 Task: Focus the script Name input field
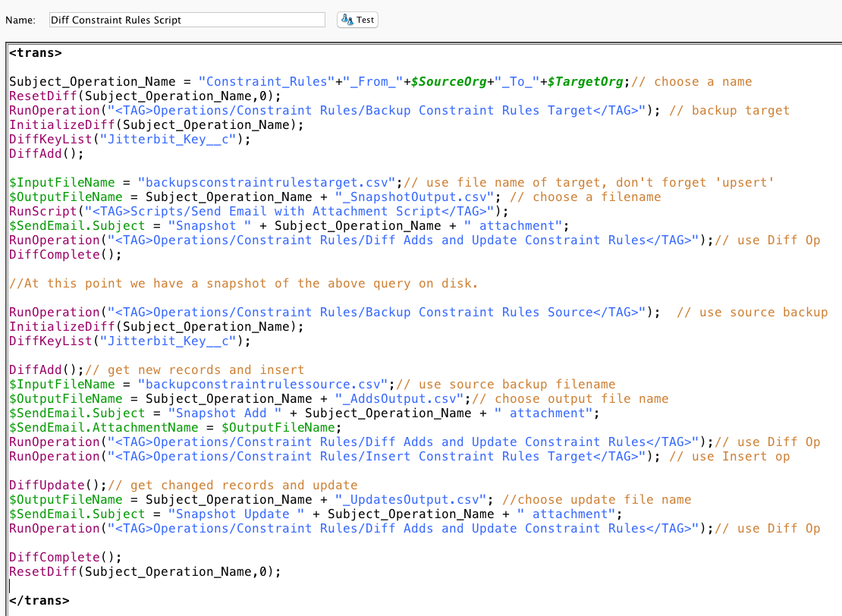(x=186, y=20)
